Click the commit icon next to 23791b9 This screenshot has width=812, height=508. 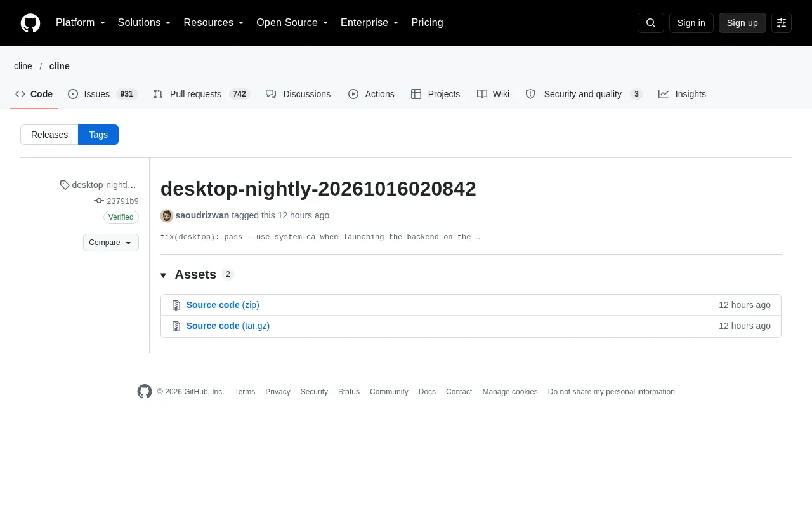coord(99,201)
